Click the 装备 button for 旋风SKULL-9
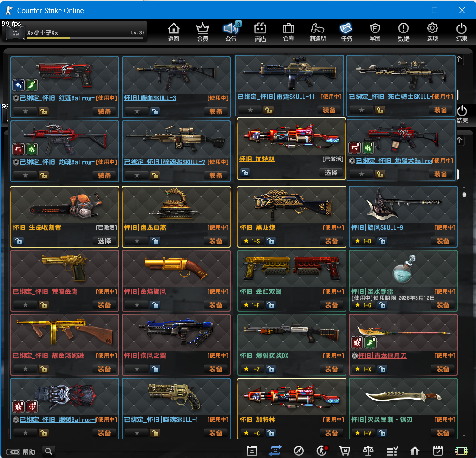This screenshot has width=476, height=458. 443,241
